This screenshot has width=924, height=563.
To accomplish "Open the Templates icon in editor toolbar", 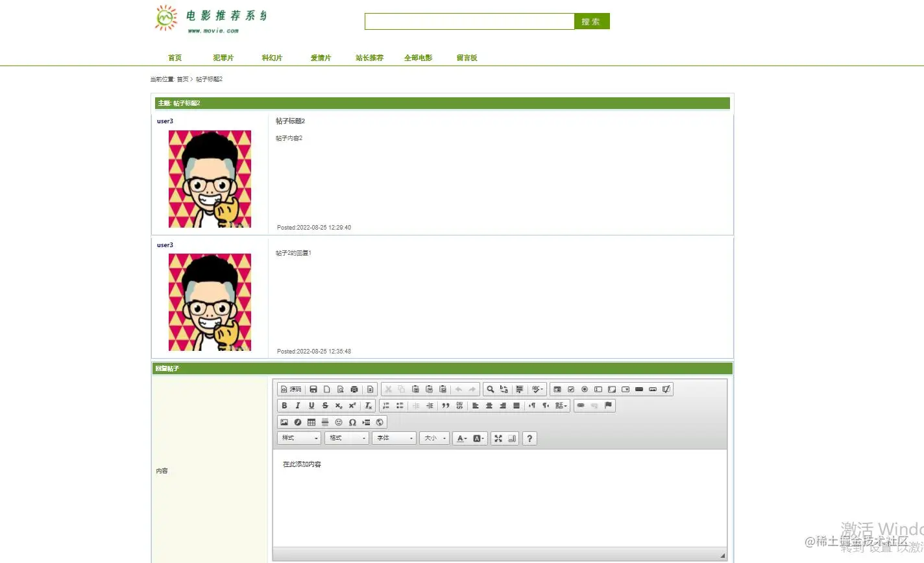I will click(x=371, y=389).
